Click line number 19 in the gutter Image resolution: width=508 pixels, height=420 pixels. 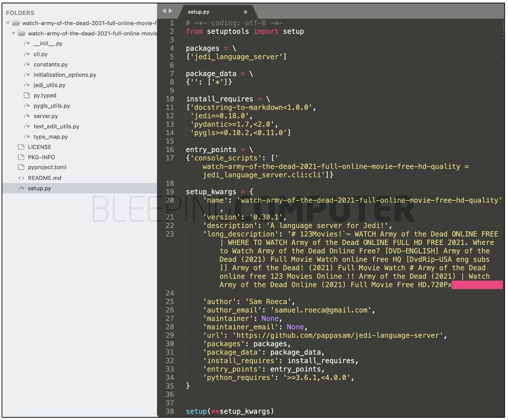coord(170,192)
